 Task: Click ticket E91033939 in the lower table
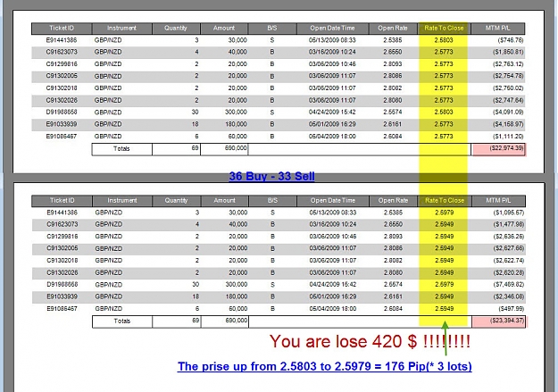point(62,296)
